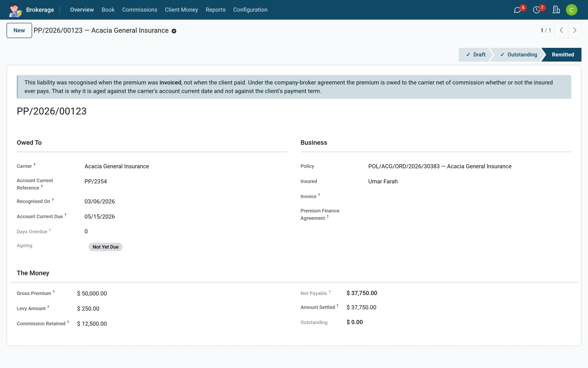
Task: Click the insured Umar Farah value
Action: [383, 181]
